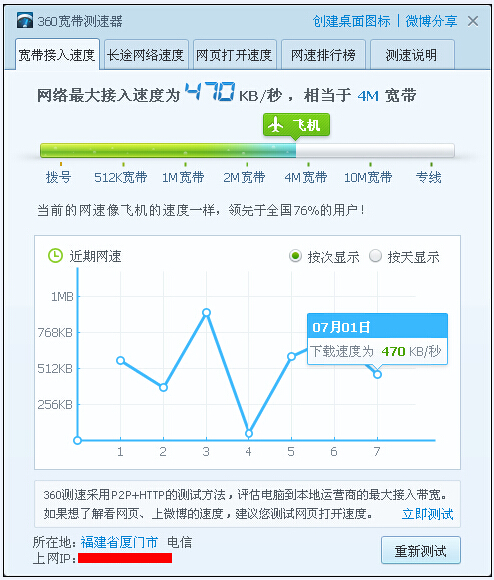Viewport: 494px width, 580px height.
Task: Click the green speed progress bar
Action: (x=247, y=151)
